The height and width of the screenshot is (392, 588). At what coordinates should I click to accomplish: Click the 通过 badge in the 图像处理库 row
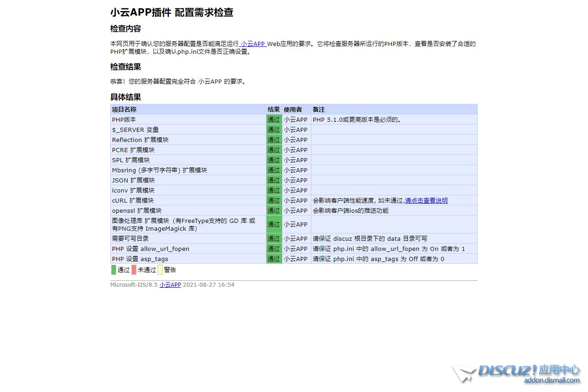[274, 224]
